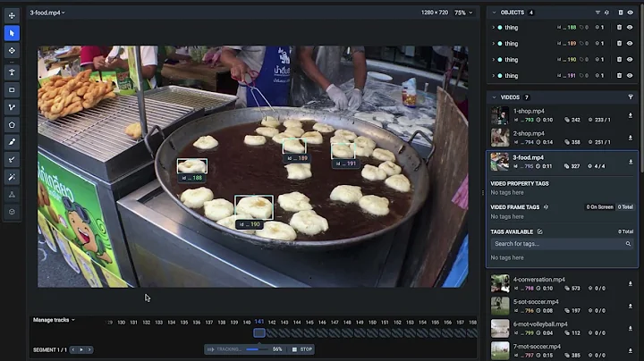This screenshot has height=361, width=644.
Task: Click the tracking progress bar
Action: coord(258,349)
